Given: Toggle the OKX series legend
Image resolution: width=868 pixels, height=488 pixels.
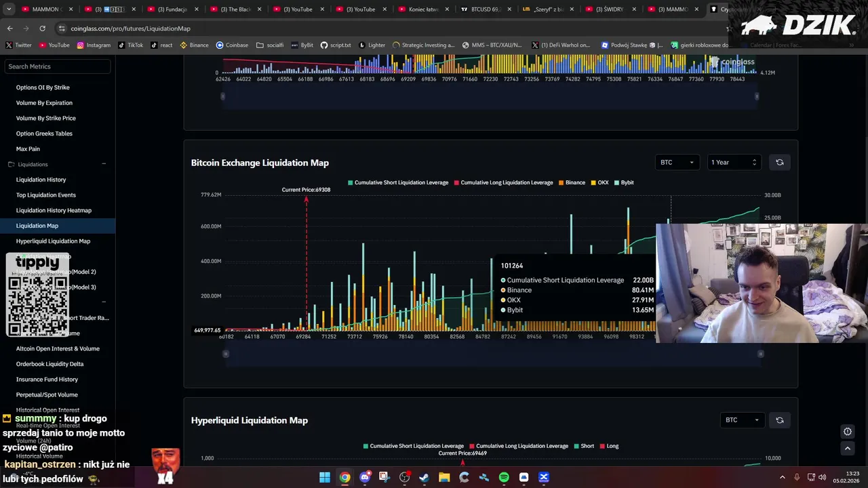Looking at the screenshot, I should tap(599, 182).
